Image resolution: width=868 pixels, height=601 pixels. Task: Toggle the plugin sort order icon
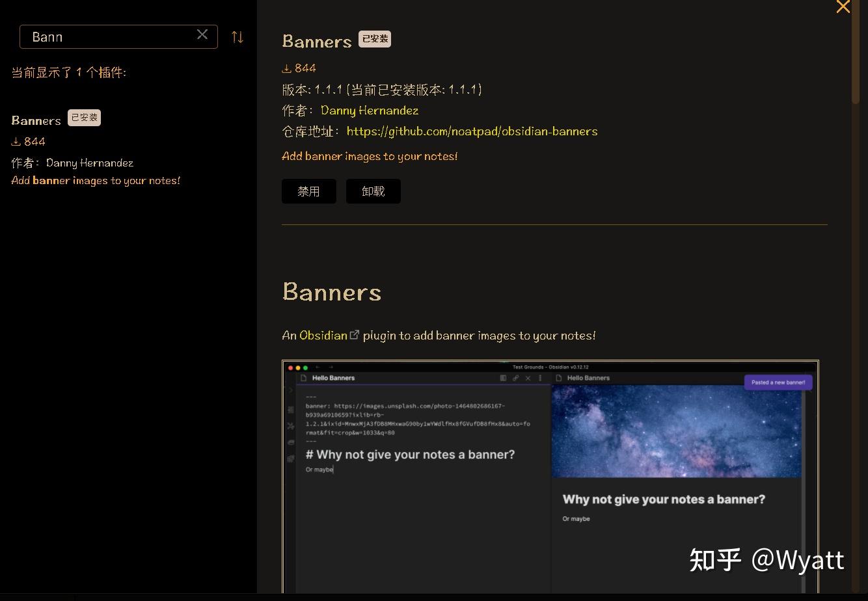(237, 36)
